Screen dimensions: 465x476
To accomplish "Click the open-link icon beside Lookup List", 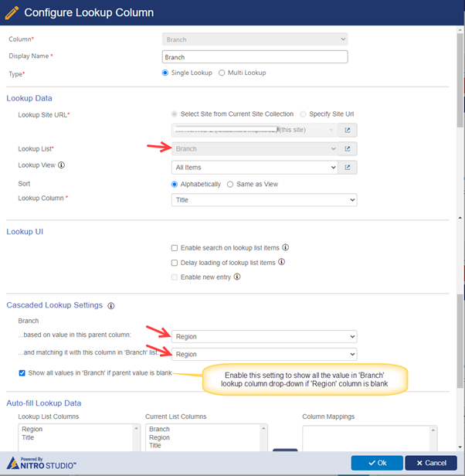I will 348,148.
